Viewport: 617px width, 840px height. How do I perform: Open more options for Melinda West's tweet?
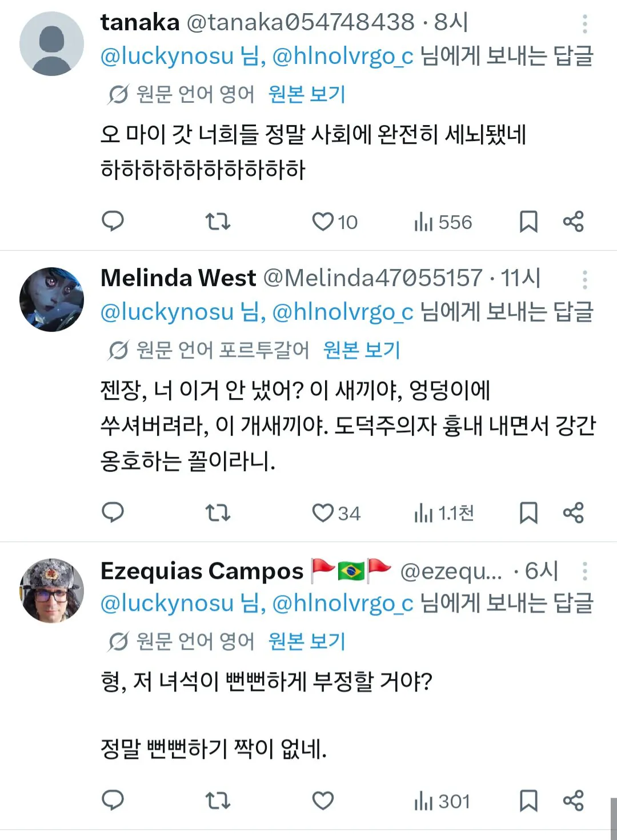[584, 280]
